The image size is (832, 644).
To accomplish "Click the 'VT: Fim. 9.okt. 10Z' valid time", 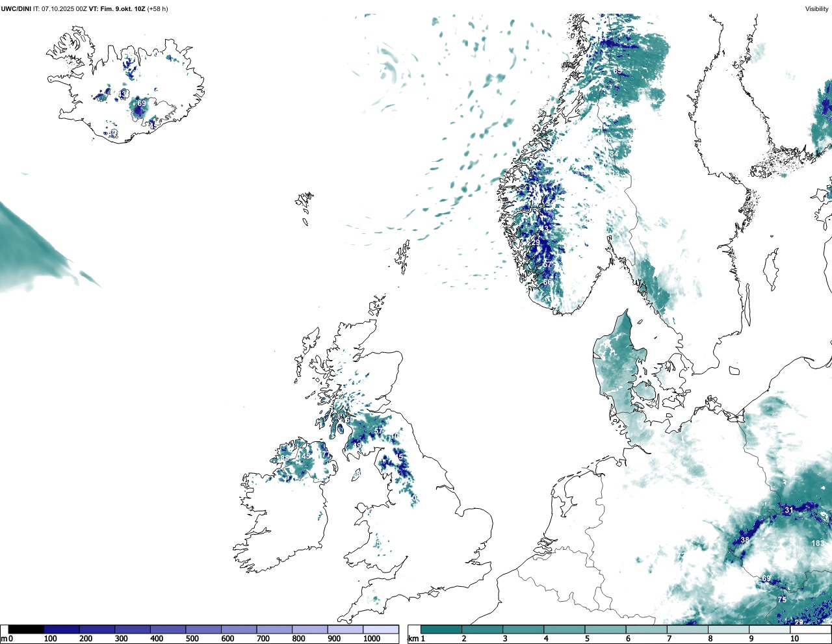I will click(118, 9).
